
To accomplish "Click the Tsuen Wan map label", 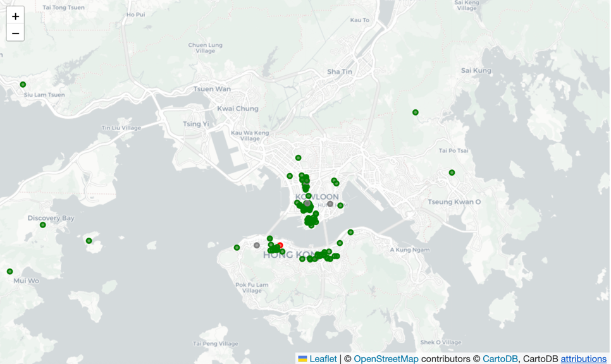I will 212,89.
